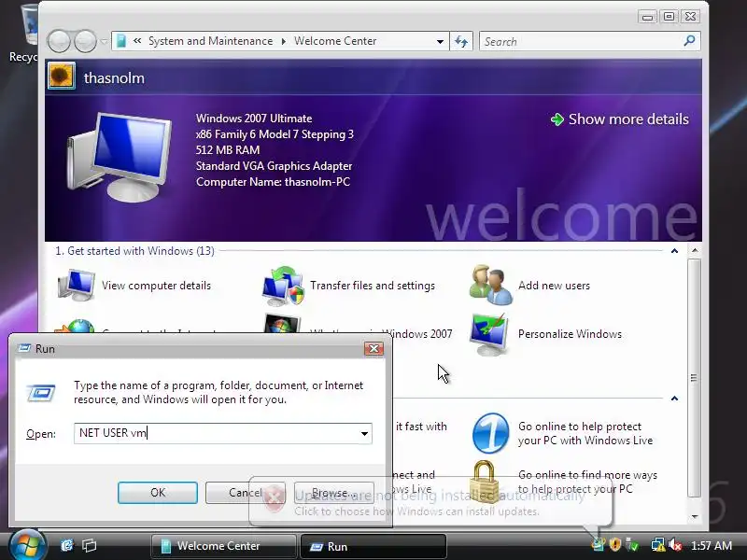
Task: Click Go online to help protect text
Action: pyautogui.click(x=585, y=433)
